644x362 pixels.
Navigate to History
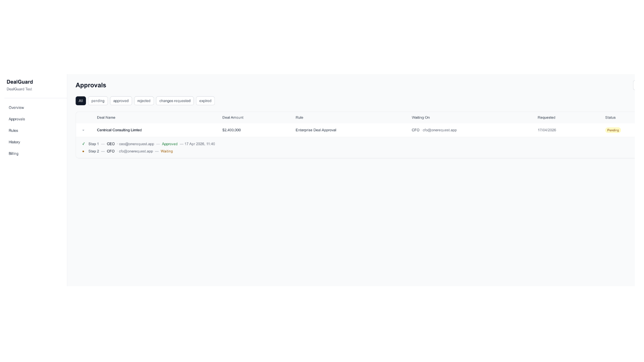tap(14, 142)
